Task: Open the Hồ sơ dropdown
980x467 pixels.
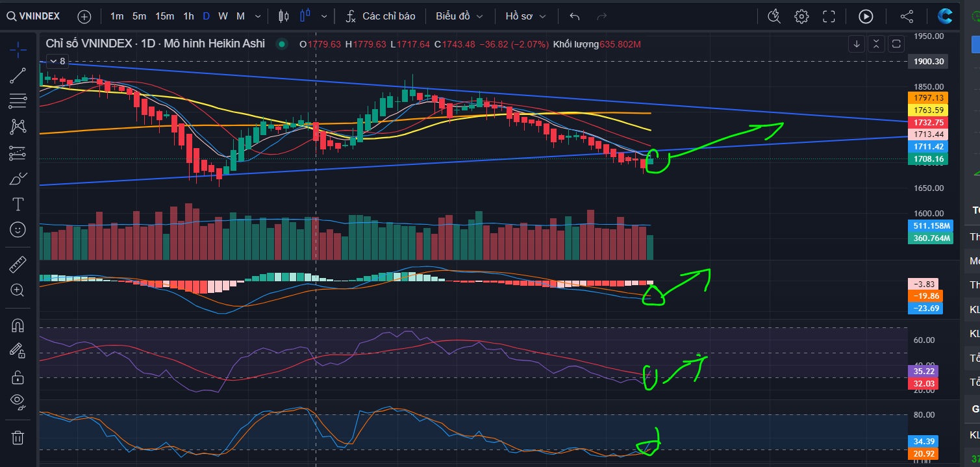Action: [525, 16]
